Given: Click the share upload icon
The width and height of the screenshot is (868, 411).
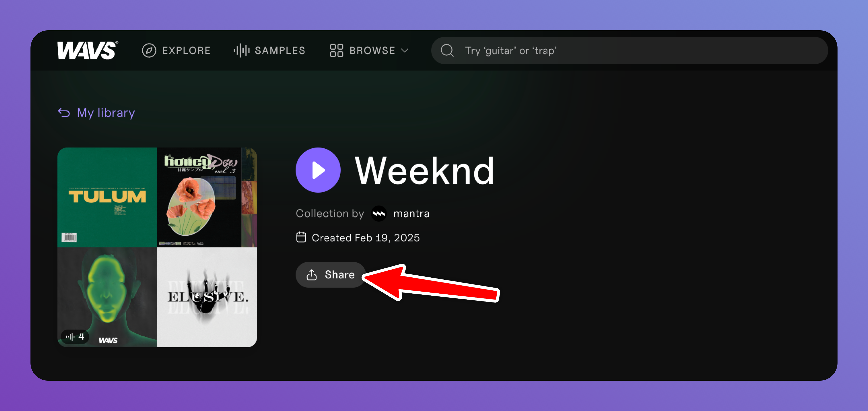Looking at the screenshot, I should (312, 275).
